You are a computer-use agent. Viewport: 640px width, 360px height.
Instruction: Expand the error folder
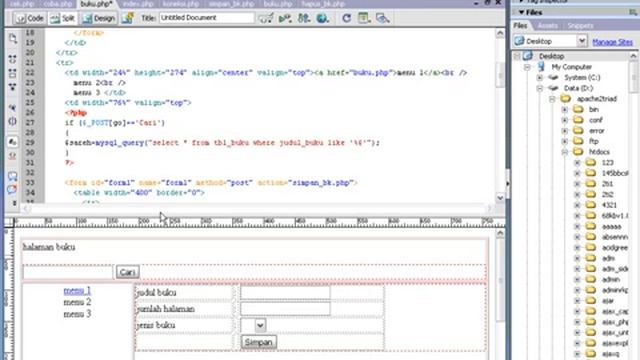click(x=564, y=131)
